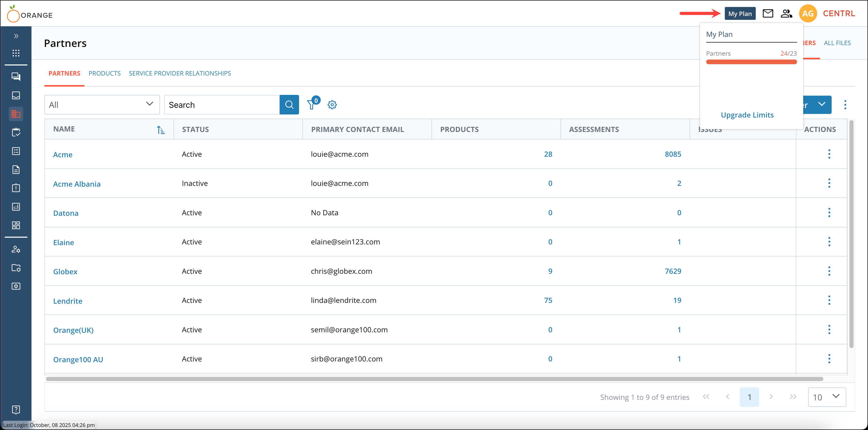Image resolution: width=868 pixels, height=430 pixels.
Task: Open the users icon in top bar
Action: click(786, 13)
